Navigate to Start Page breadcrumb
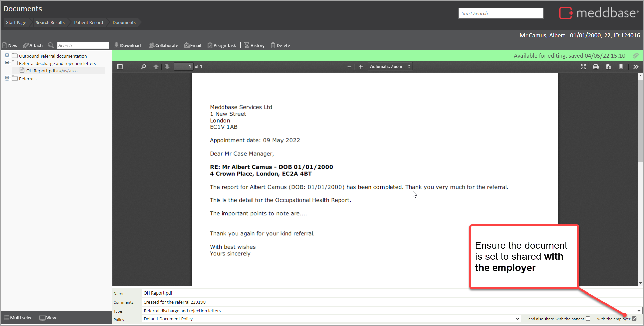 click(16, 22)
